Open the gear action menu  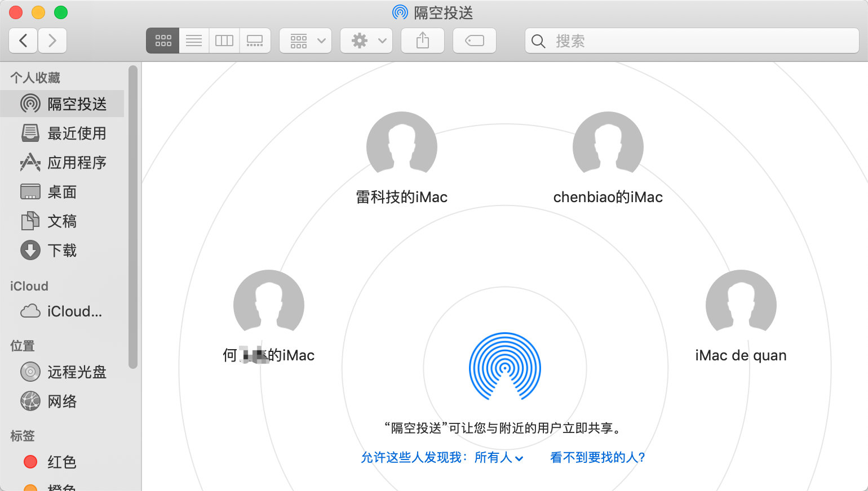366,41
